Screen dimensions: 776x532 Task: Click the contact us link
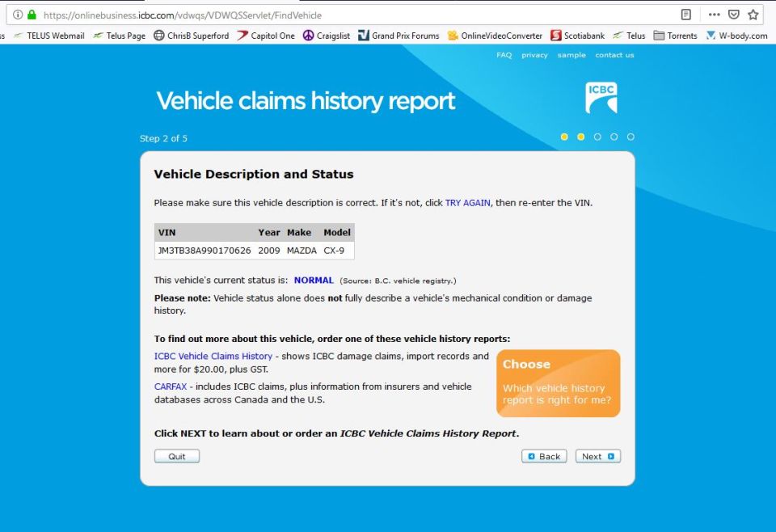pyautogui.click(x=614, y=55)
